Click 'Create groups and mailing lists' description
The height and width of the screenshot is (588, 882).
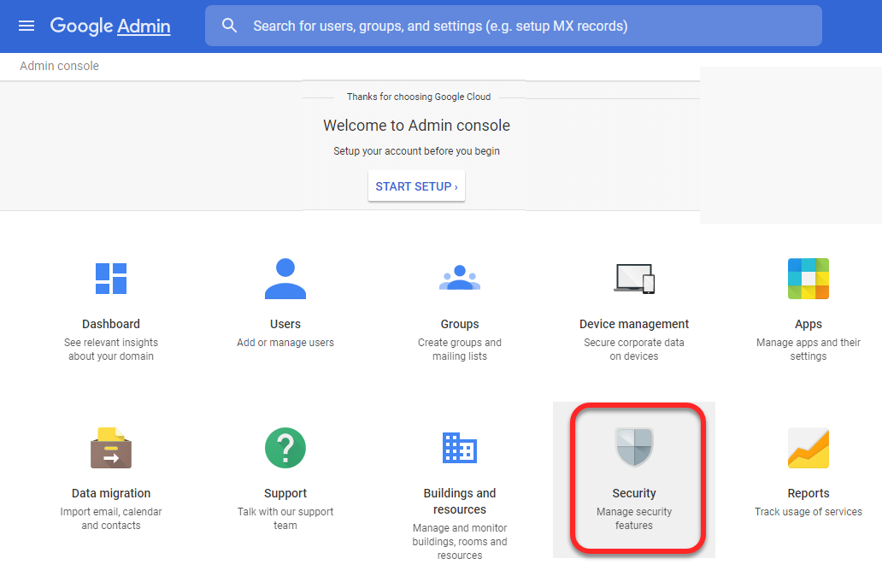(460, 350)
